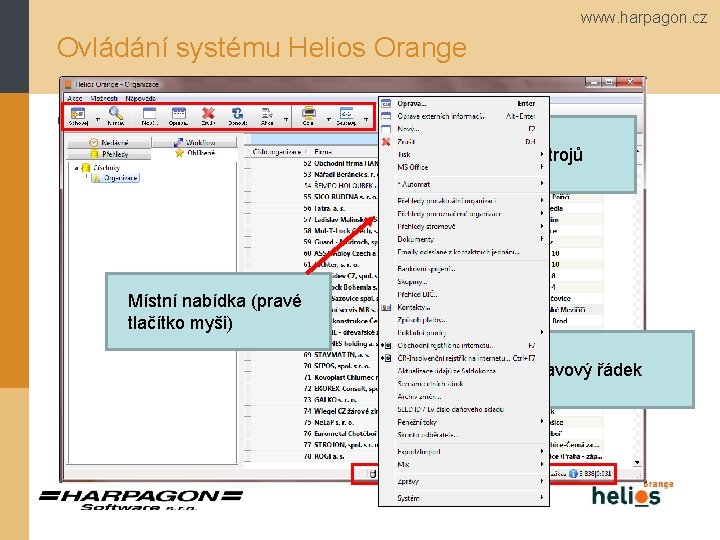Select row '78 ROGI a. s.'
The width and height of the screenshot is (720, 540).
tap(315, 456)
